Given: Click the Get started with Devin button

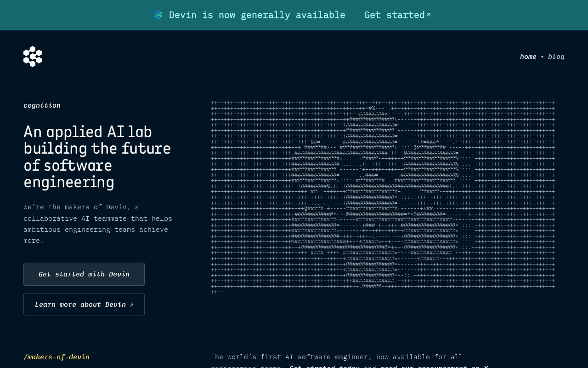Looking at the screenshot, I should pos(84,274).
